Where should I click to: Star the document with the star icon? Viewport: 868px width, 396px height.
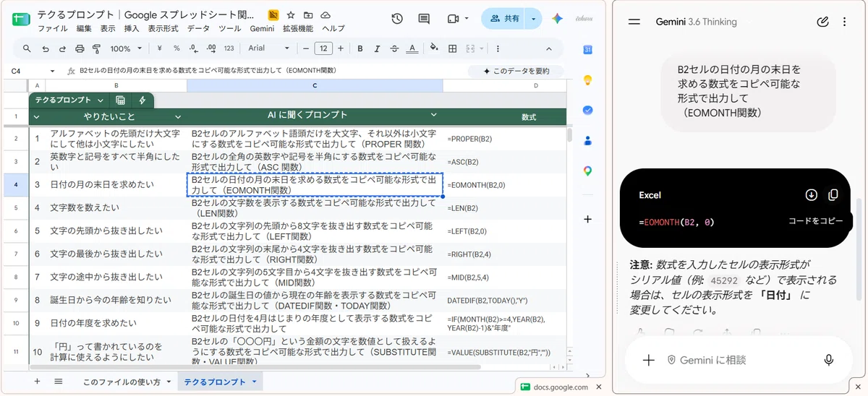click(x=291, y=14)
